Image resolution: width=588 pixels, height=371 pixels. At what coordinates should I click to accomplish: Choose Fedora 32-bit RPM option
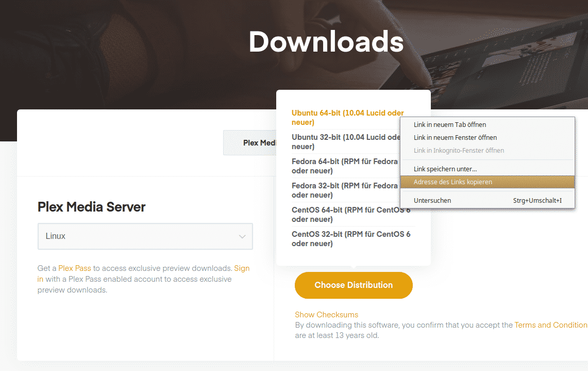coord(344,190)
